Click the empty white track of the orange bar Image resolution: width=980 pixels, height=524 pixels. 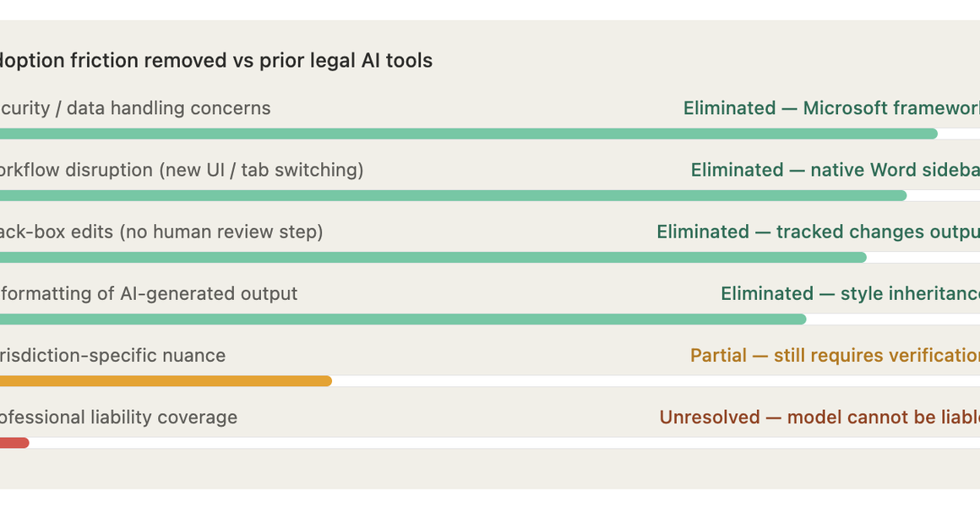(x=655, y=381)
